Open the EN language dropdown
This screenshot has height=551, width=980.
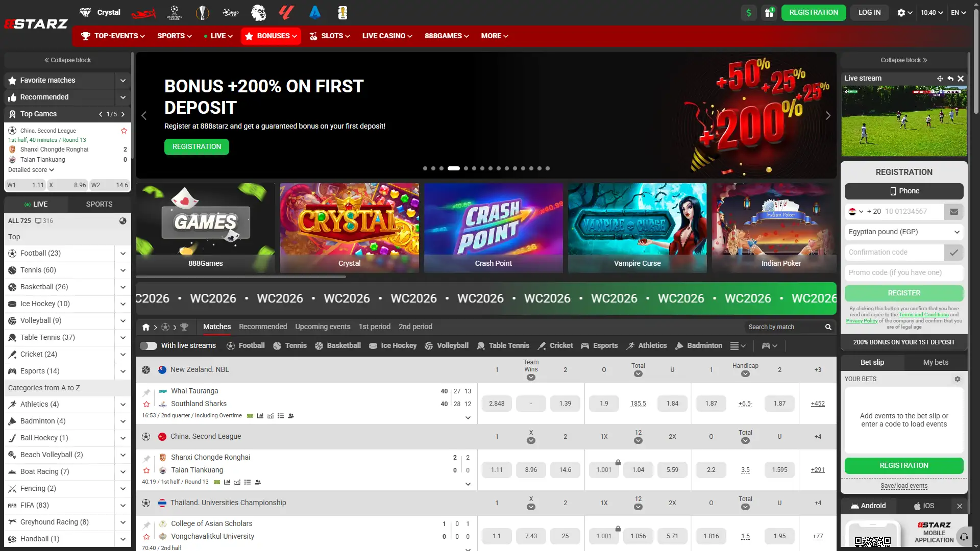point(958,13)
